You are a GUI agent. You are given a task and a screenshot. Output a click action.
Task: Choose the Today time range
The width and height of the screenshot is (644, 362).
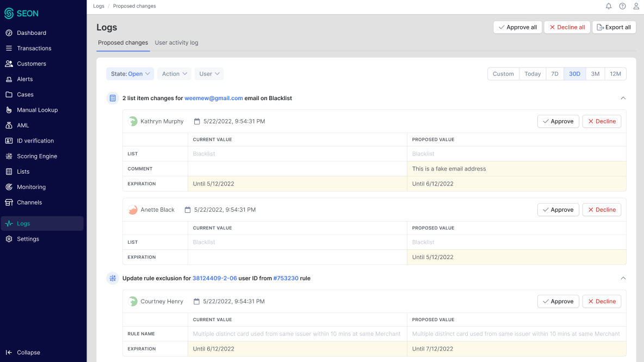click(532, 74)
